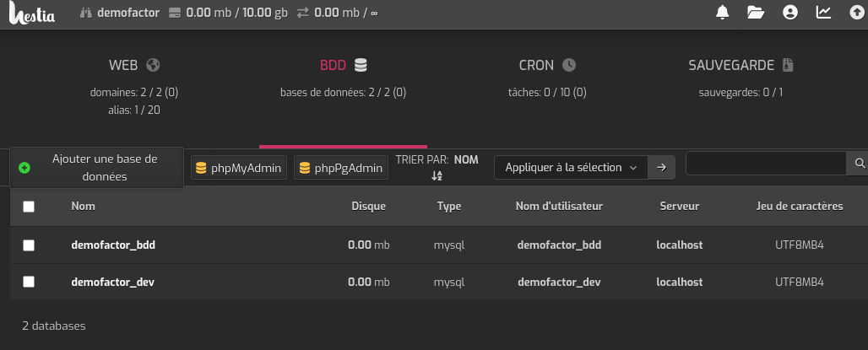The image size is (868, 350).
Task: Launch phpPgAdmin
Action: (341, 168)
